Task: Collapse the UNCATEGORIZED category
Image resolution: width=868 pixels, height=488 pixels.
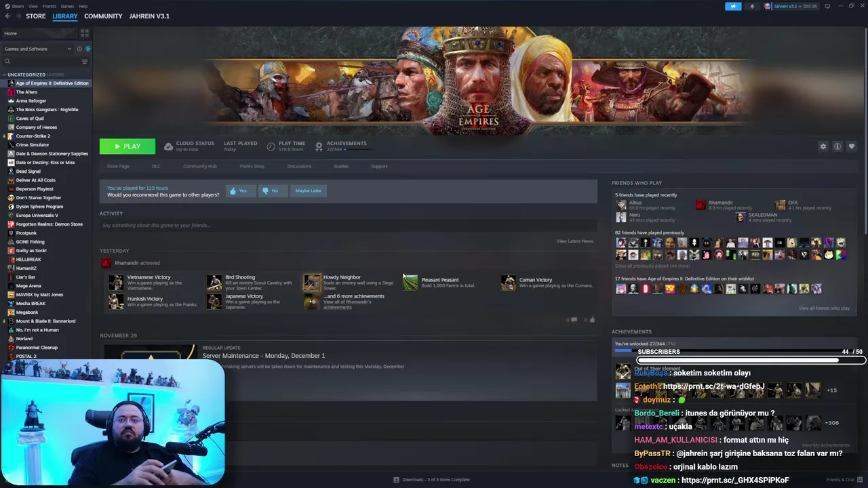Action: tap(4, 75)
